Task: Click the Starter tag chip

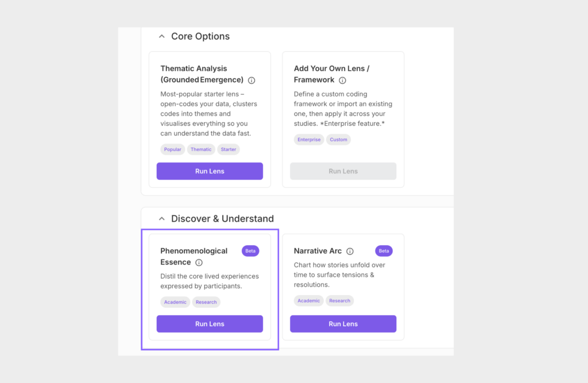Action: 229,149
